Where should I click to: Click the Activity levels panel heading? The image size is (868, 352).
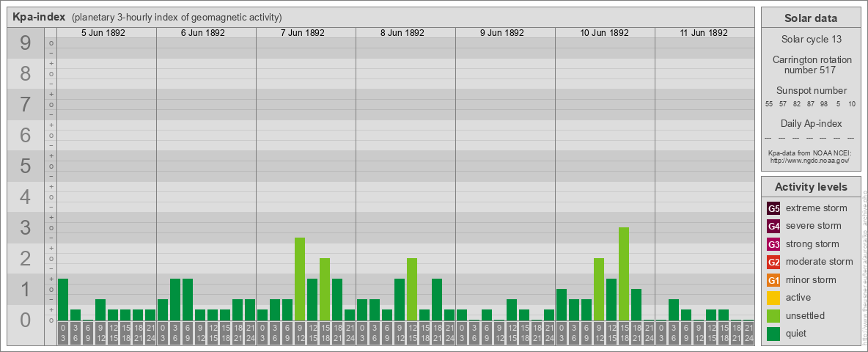811,187
